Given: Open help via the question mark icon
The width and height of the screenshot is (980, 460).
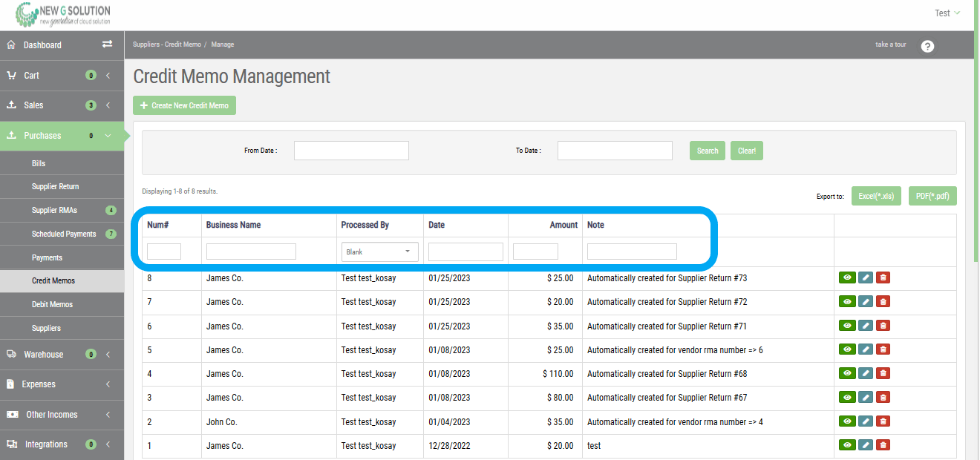Looking at the screenshot, I should tap(927, 46).
